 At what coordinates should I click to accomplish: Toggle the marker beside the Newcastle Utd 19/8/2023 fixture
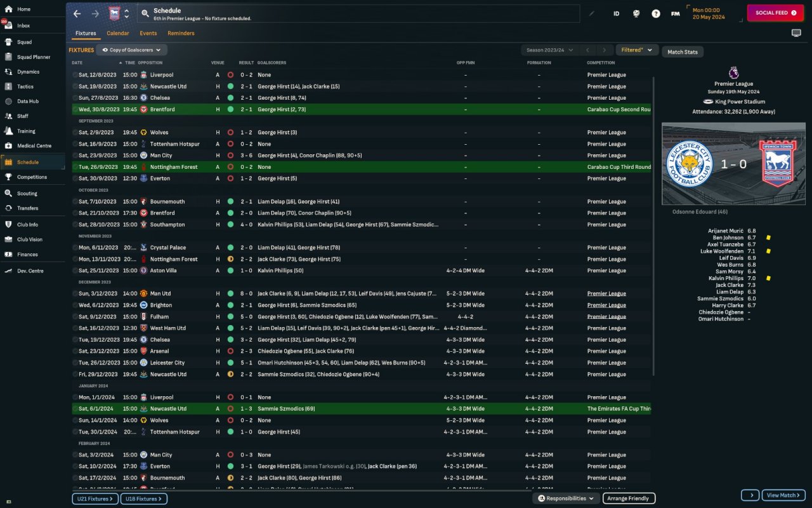75,86
